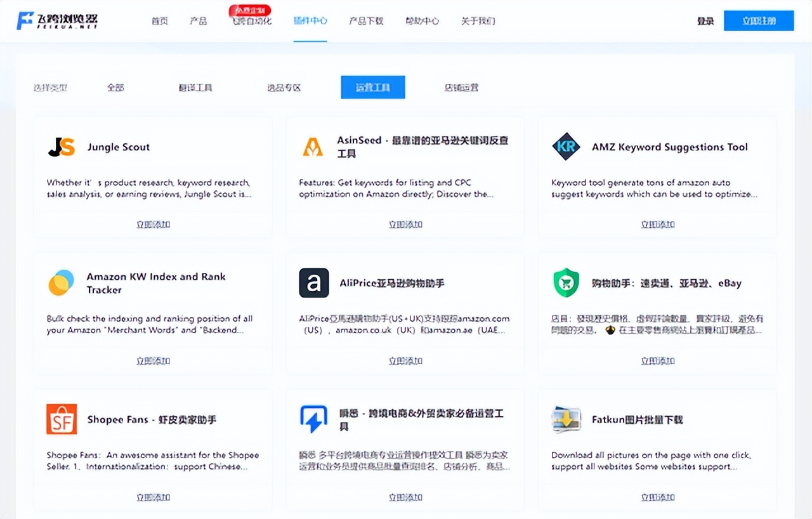Click the AsinSeed orange logo icon

point(313,147)
